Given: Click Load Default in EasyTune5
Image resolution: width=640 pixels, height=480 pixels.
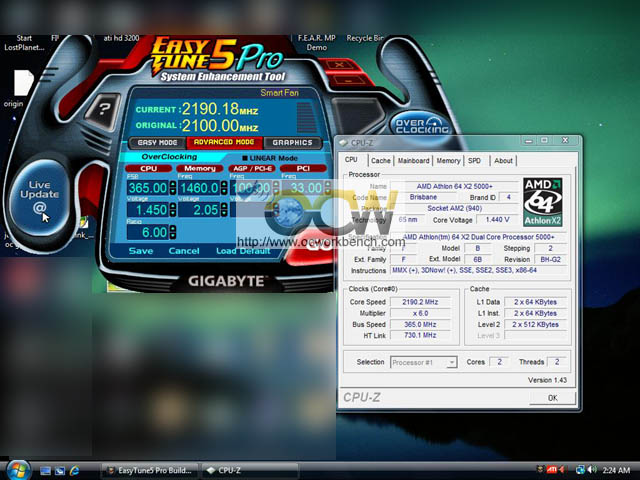Looking at the screenshot, I should point(243,251).
